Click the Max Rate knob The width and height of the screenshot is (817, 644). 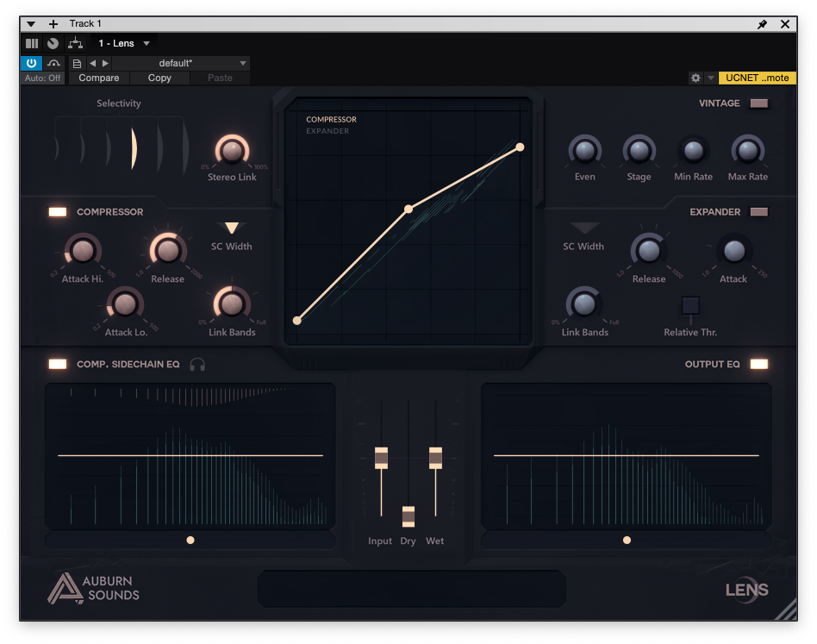pyautogui.click(x=748, y=151)
